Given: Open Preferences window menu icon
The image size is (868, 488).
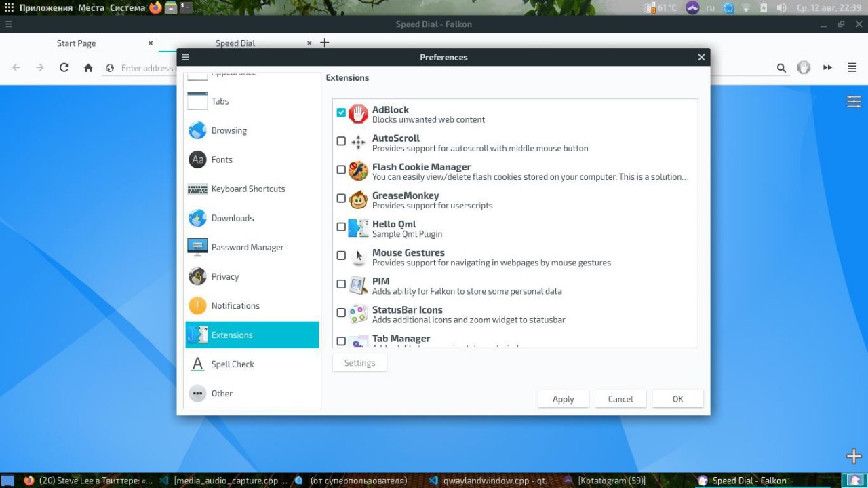Looking at the screenshot, I should coord(185,57).
